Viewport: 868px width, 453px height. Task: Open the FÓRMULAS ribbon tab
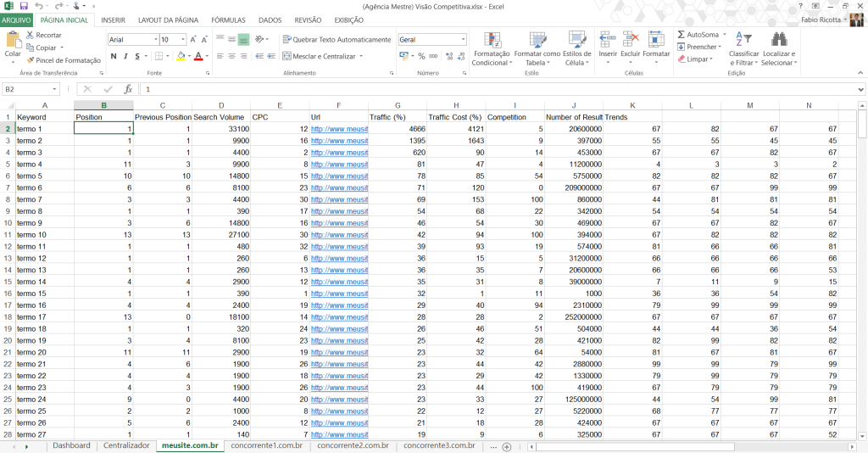228,20
